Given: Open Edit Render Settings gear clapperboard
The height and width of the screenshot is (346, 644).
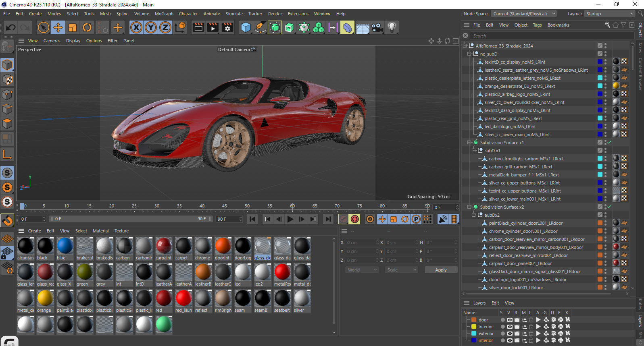Looking at the screenshot, I should [227, 27].
